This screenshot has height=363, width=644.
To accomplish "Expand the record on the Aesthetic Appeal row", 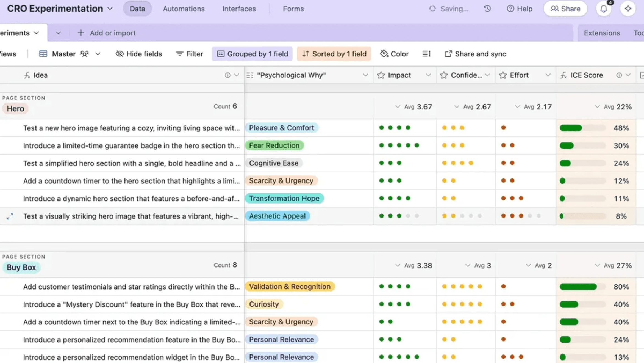I will pos(10,216).
